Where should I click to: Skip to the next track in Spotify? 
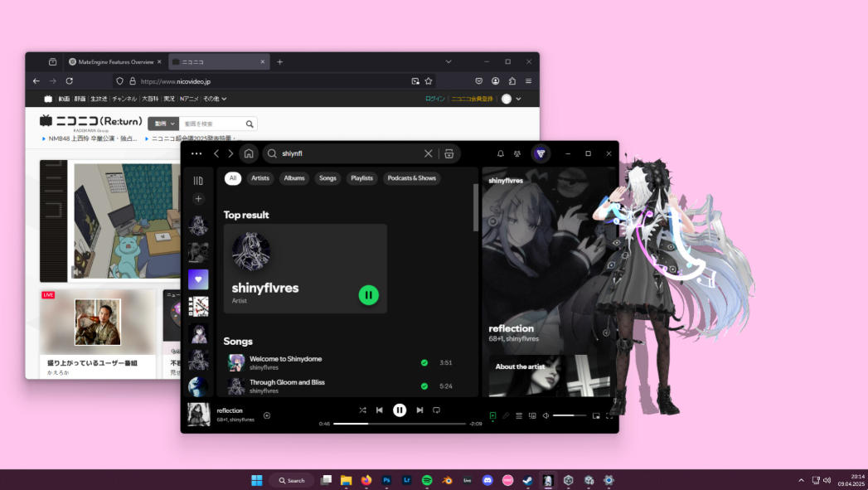point(419,410)
